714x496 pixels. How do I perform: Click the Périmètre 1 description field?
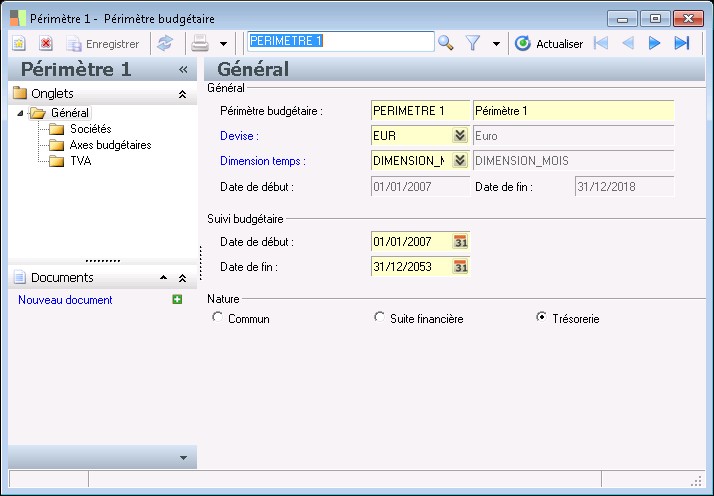[573, 111]
